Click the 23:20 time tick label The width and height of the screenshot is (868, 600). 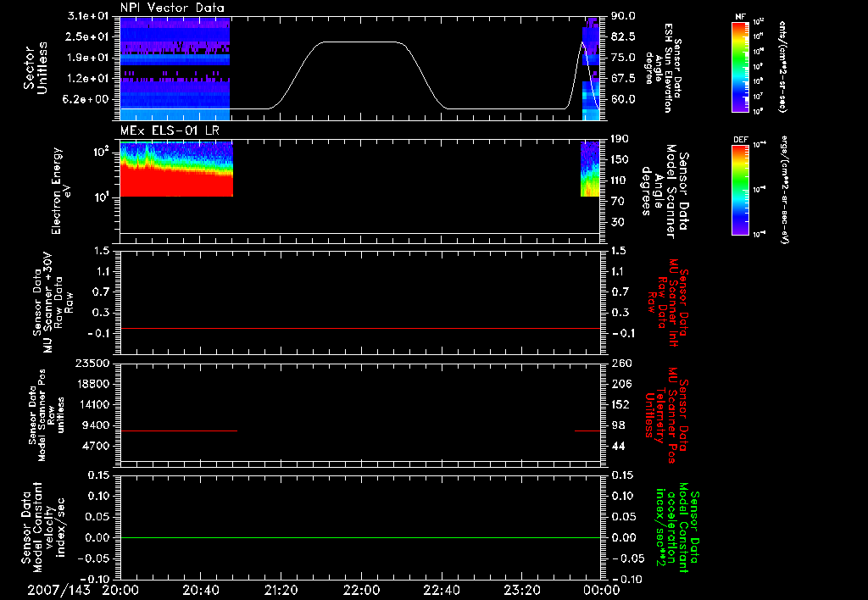pyautogui.click(x=521, y=590)
